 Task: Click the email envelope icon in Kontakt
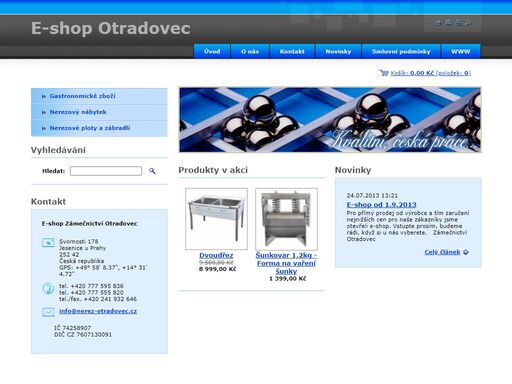click(x=48, y=312)
